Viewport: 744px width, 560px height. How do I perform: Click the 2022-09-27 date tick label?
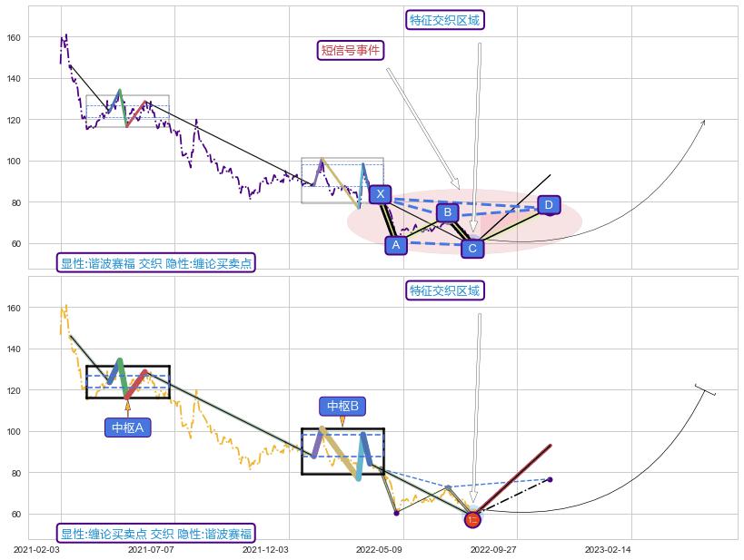[492, 550]
